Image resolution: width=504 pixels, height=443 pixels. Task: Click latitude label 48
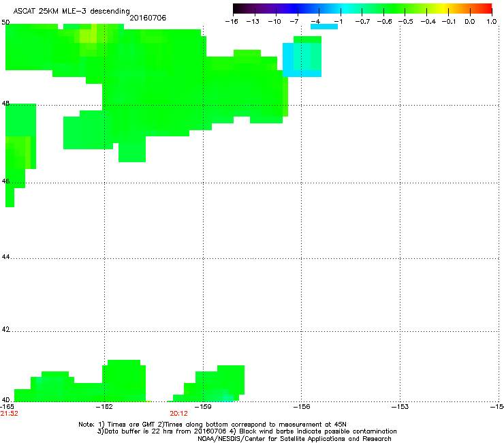tap(5, 104)
